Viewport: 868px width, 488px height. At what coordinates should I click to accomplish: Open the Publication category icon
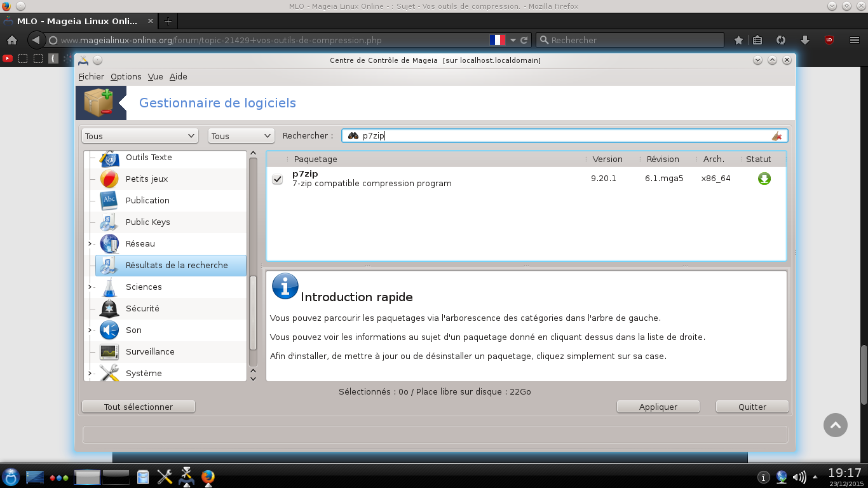click(x=109, y=200)
